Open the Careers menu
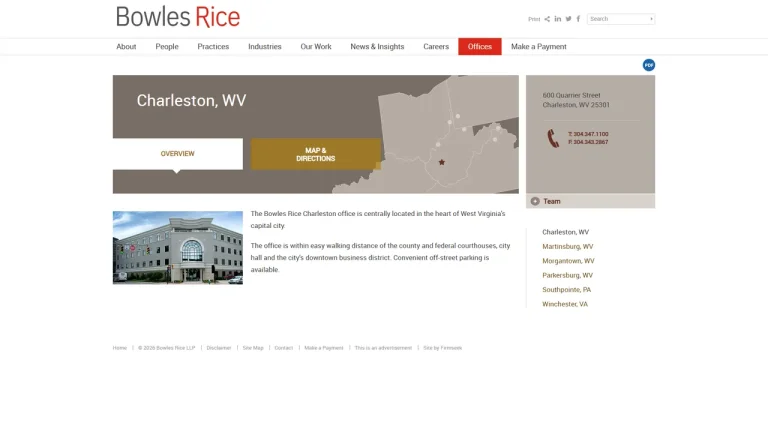Image resolution: width=768 pixels, height=432 pixels. click(436, 47)
